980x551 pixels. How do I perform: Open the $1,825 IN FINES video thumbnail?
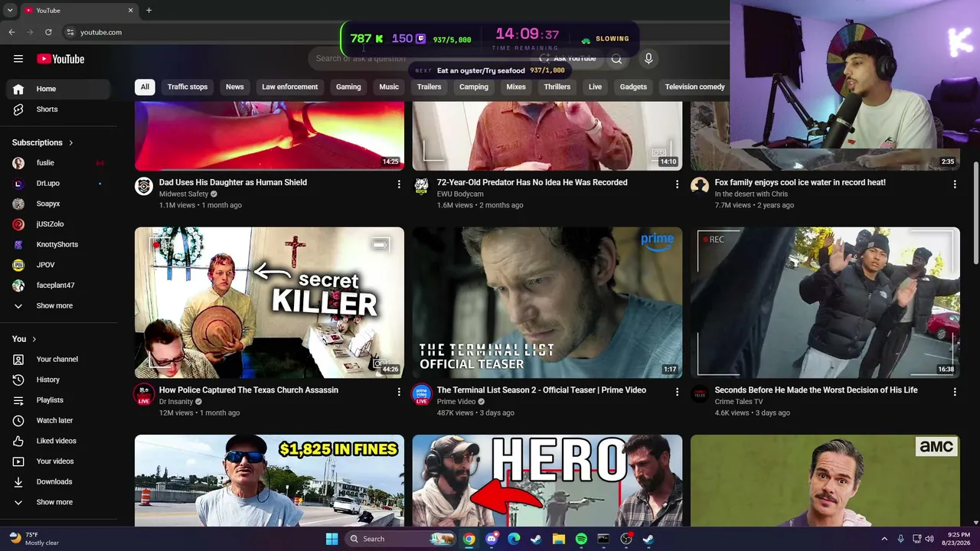coord(269,481)
